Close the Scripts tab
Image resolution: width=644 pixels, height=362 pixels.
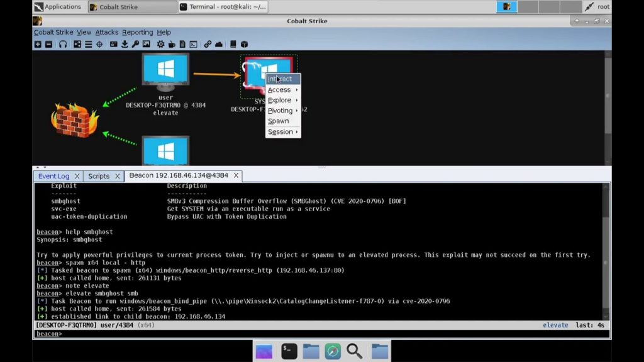click(x=118, y=176)
